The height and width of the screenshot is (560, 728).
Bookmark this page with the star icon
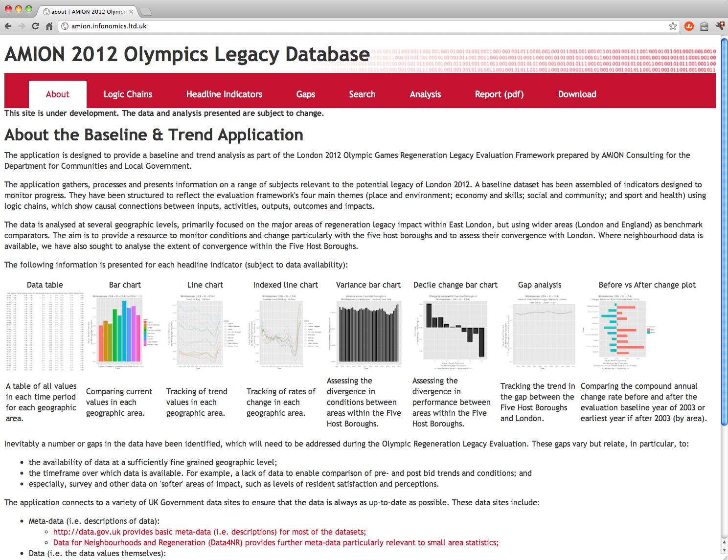[x=673, y=26]
